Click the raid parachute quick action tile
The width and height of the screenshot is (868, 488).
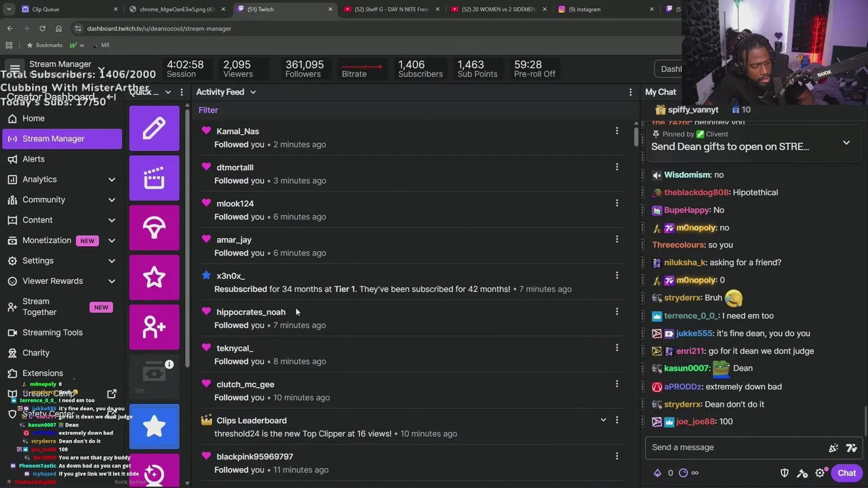154,228
